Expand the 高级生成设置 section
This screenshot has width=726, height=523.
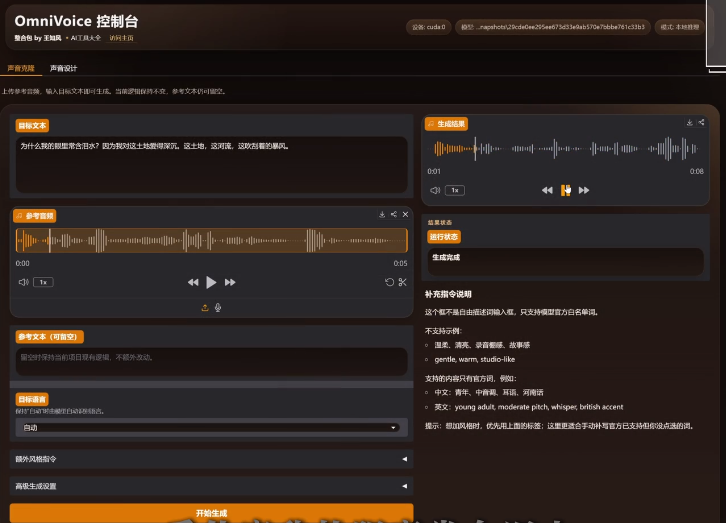(x=212, y=486)
